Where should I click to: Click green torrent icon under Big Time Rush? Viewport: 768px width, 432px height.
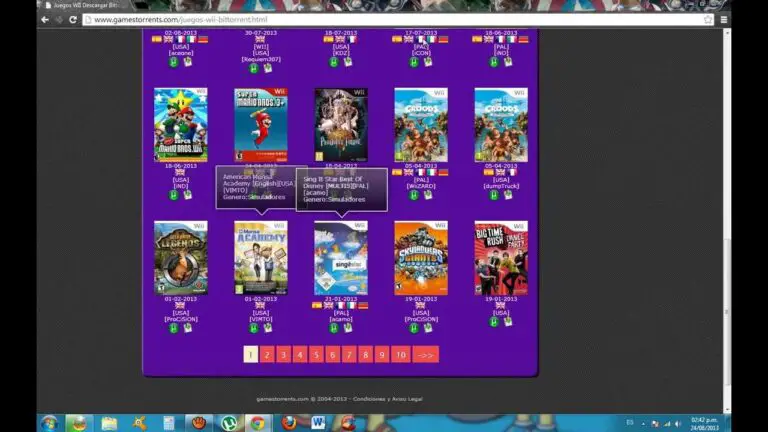click(494, 322)
